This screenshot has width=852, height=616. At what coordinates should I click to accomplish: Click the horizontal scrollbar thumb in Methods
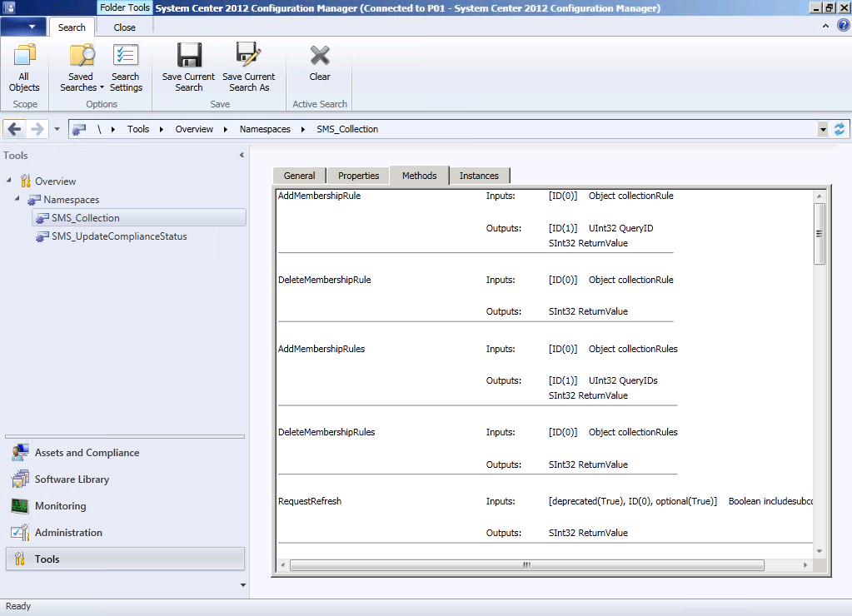tap(526, 565)
